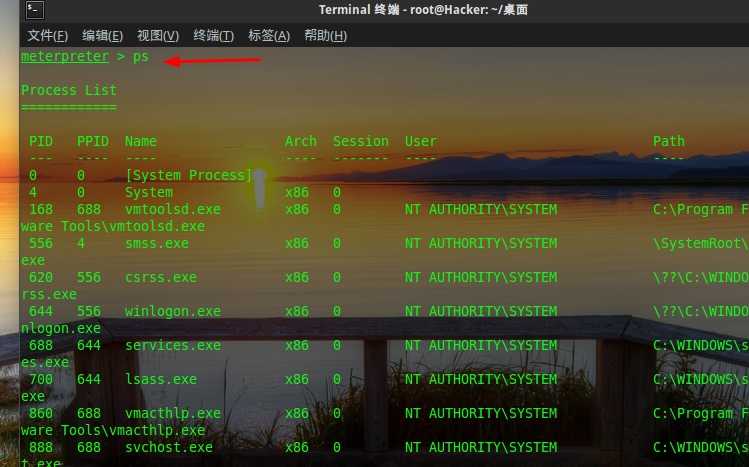Click the vmacthlp.exe process name
Image resolution: width=749 pixels, height=467 pixels.
click(173, 413)
